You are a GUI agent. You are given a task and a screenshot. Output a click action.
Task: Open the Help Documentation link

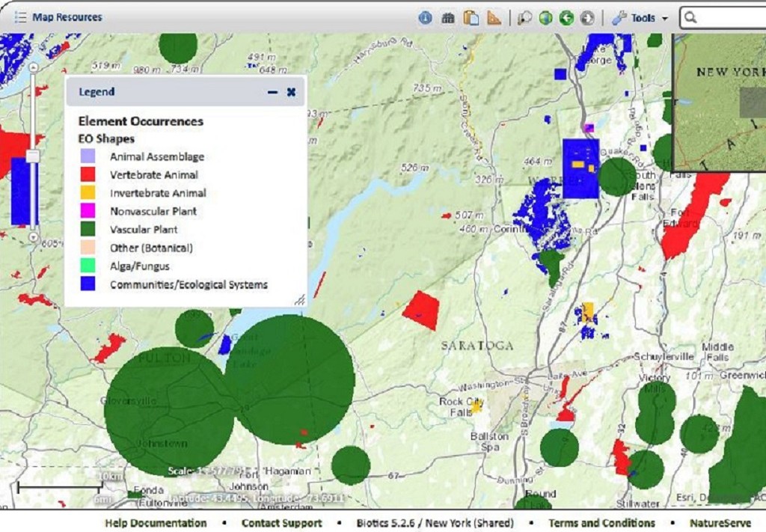tap(156, 523)
